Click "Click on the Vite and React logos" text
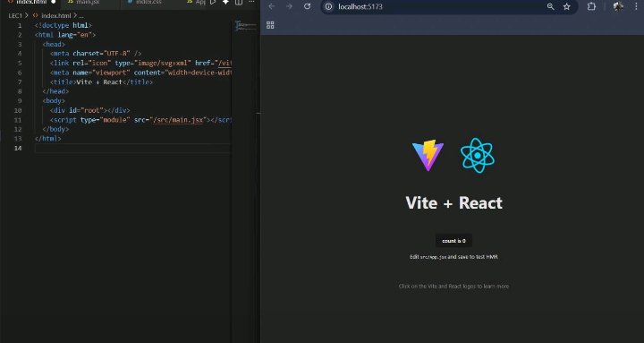The image size is (644, 343). pyautogui.click(x=453, y=287)
